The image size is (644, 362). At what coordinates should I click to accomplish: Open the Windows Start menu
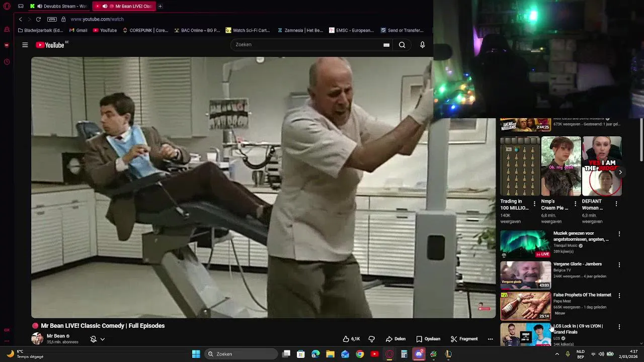[196, 354]
